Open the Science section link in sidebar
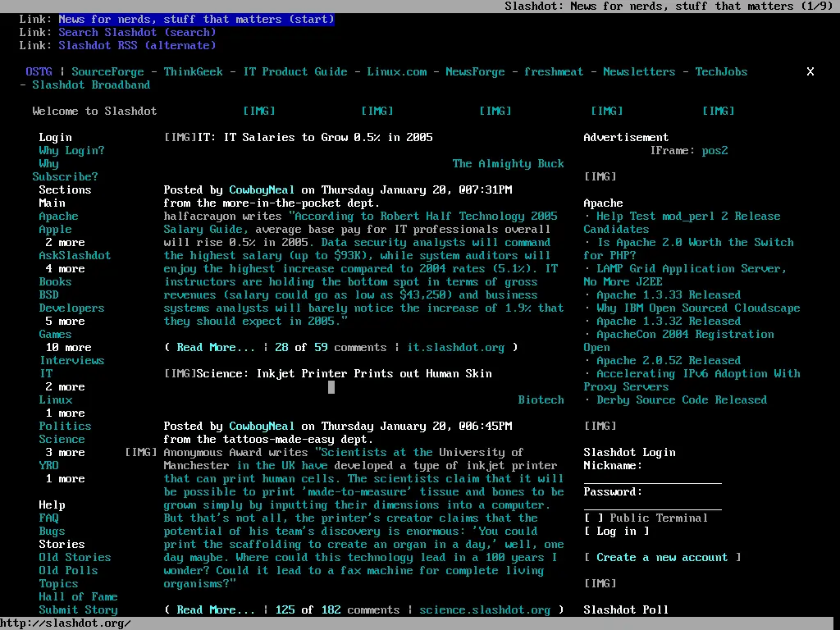This screenshot has height=630, width=840. coord(62,440)
